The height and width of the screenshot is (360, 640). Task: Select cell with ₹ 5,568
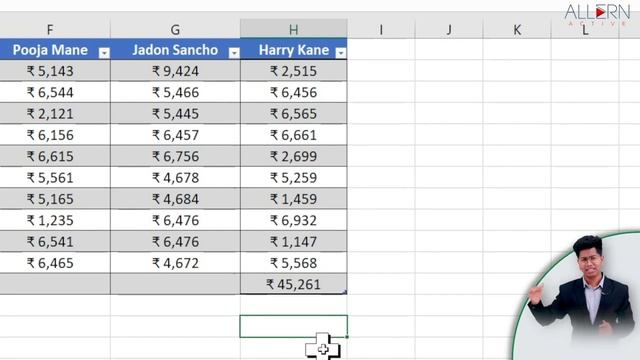pos(293,263)
